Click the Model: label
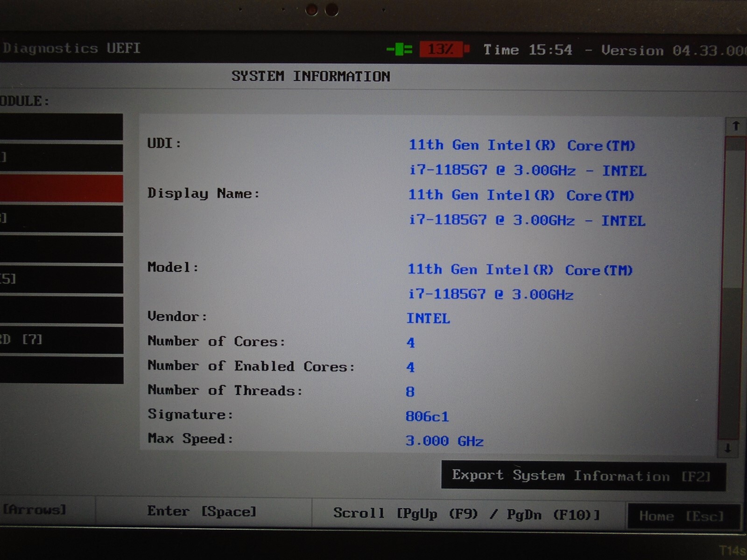 [x=173, y=267]
